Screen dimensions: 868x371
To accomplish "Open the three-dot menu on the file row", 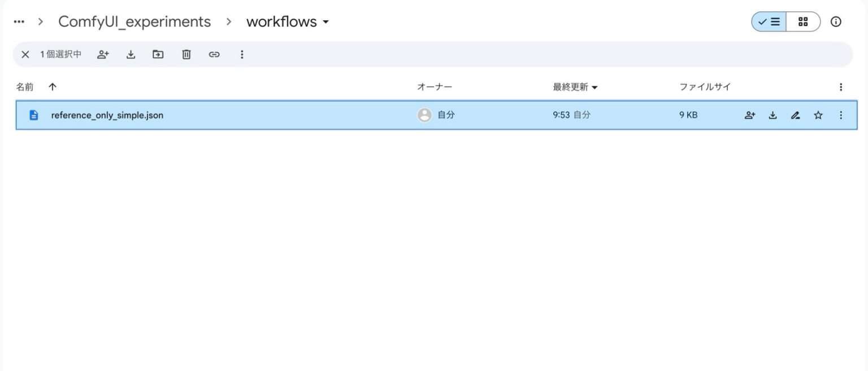I will click(x=841, y=115).
